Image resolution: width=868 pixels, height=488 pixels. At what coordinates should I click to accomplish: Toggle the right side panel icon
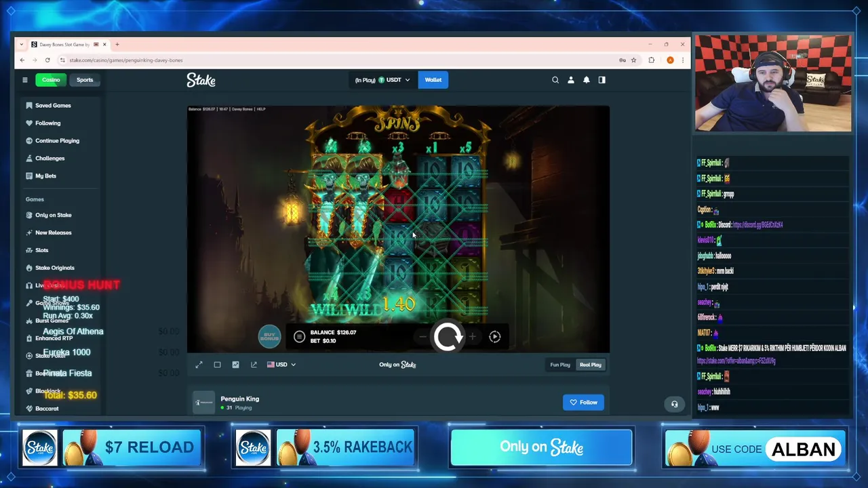[601, 80]
